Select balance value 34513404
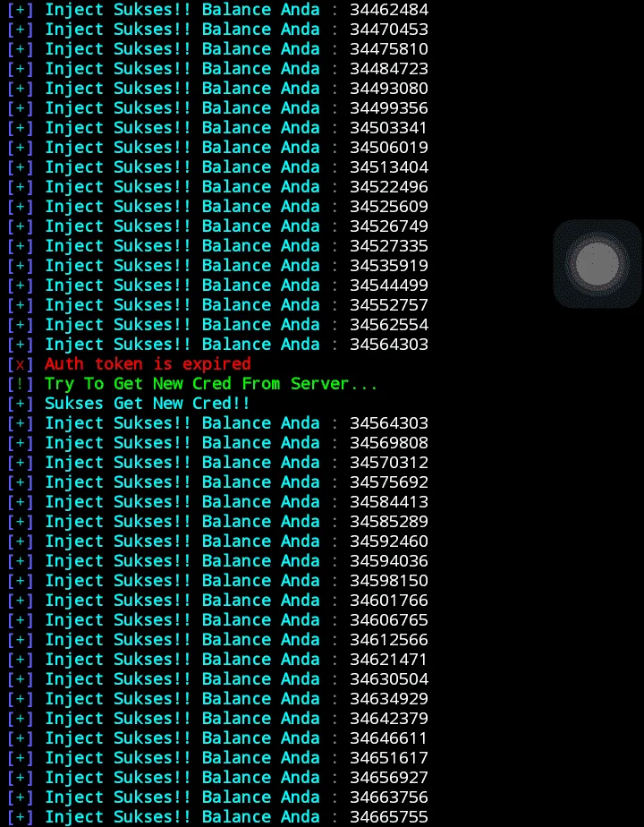 click(x=389, y=167)
